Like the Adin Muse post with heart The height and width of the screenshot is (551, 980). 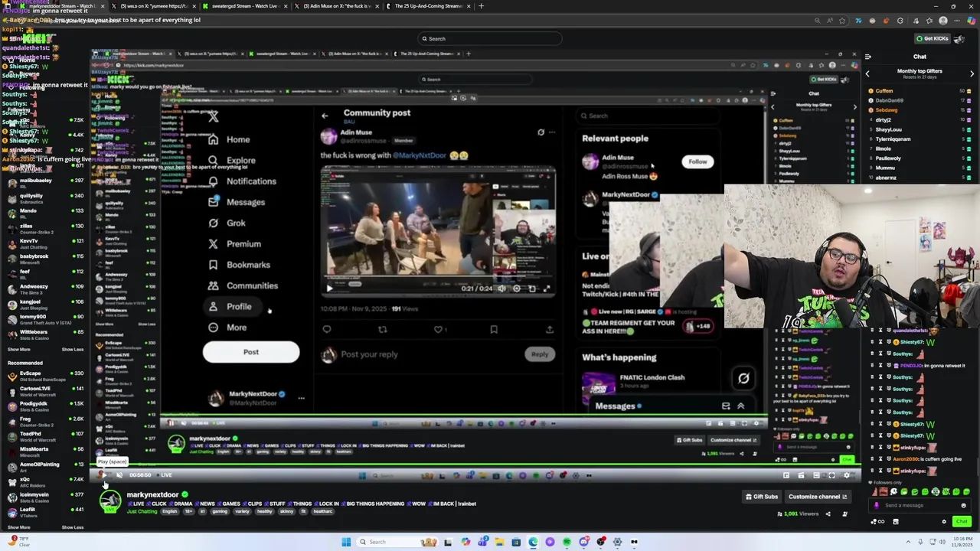[x=438, y=329]
